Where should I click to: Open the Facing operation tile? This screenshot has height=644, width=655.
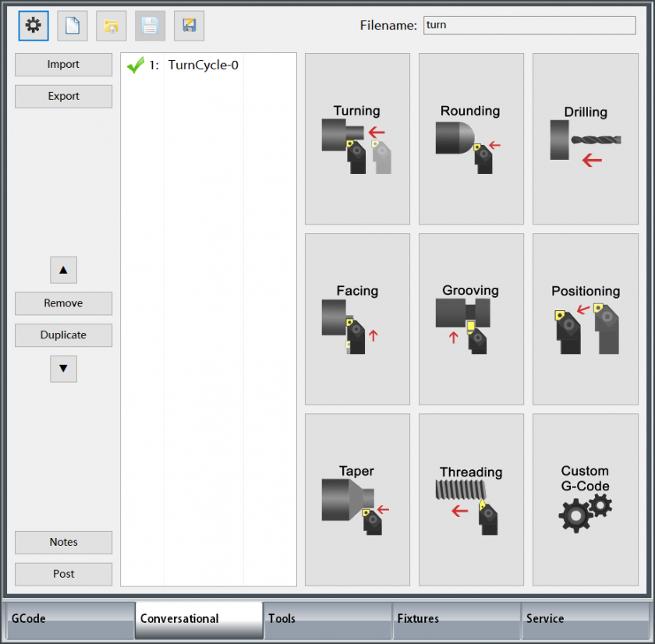[357, 319]
